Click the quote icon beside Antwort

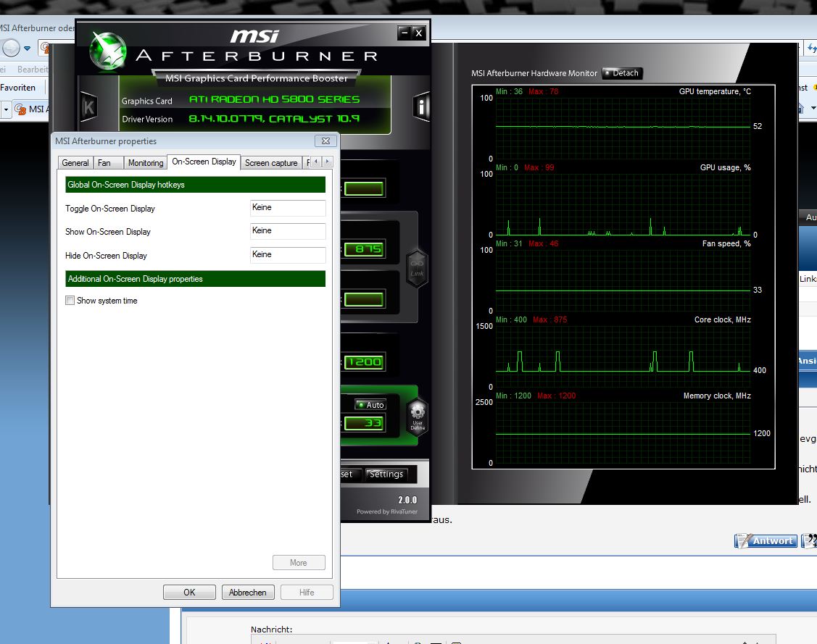[809, 541]
